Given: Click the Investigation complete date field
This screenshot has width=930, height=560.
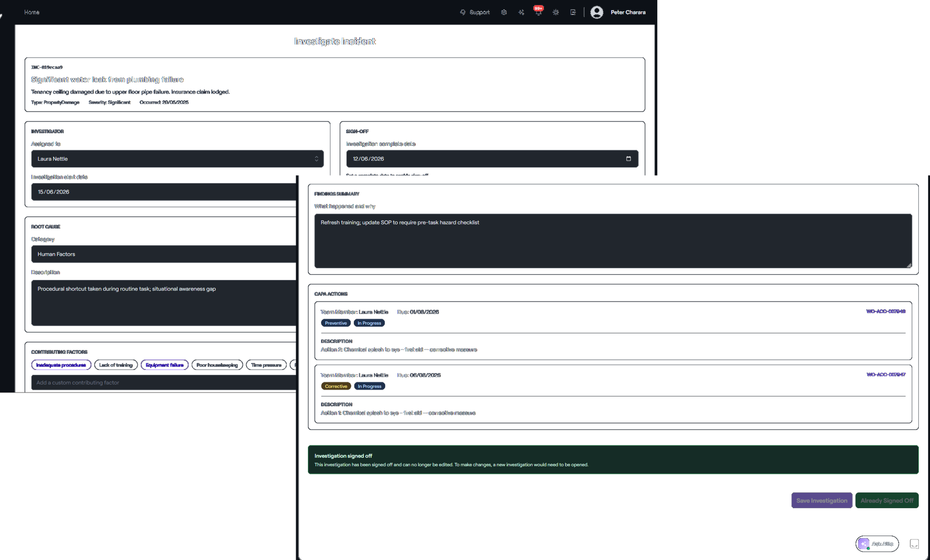Looking at the screenshot, I should click(492, 159).
